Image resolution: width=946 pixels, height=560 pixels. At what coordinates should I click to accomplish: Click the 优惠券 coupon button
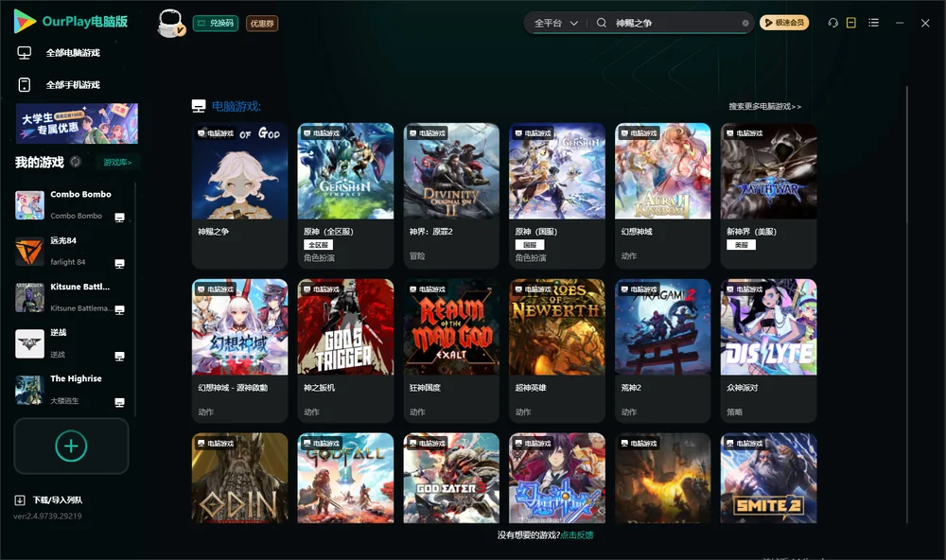262,24
